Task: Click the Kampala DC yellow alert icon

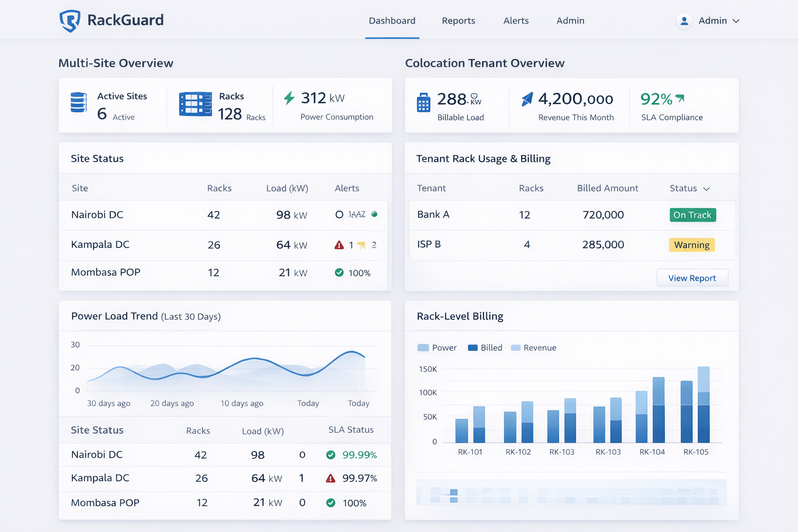Action: (361, 245)
